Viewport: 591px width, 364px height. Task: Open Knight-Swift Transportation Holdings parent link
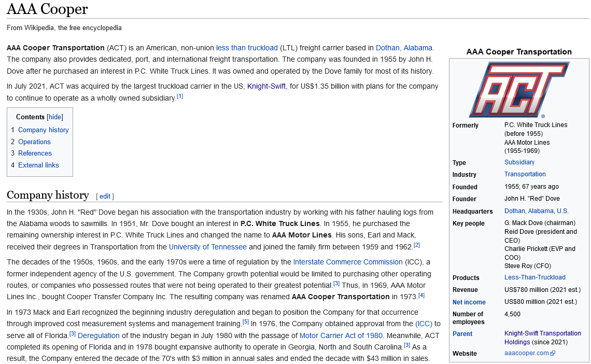click(x=542, y=338)
